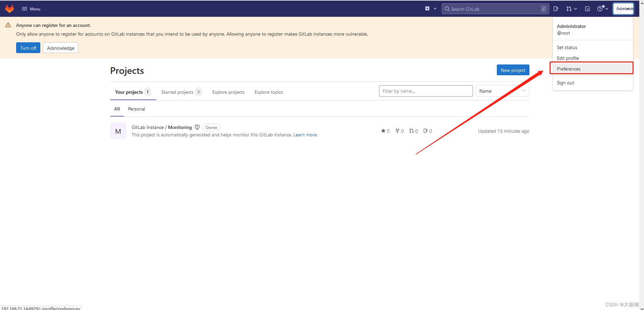Expand the Name sort dropdown
Image resolution: width=644 pixels, height=310 pixels.
click(x=502, y=91)
